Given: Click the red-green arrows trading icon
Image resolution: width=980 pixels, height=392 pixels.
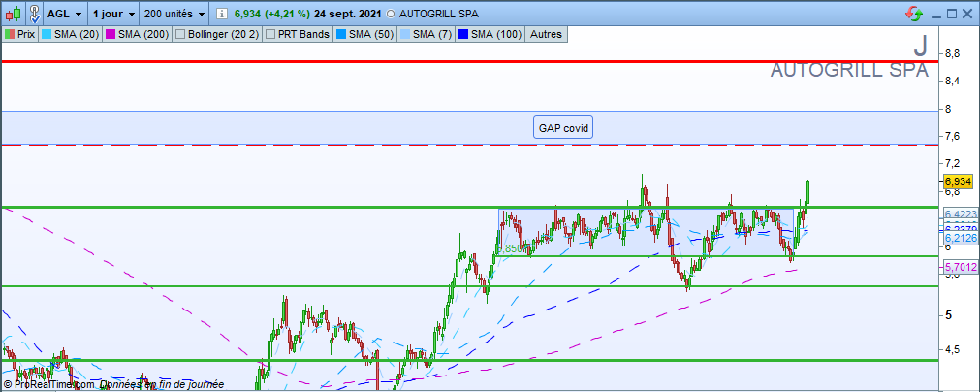Looking at the screenshot, I should click(x=914, y=14).
